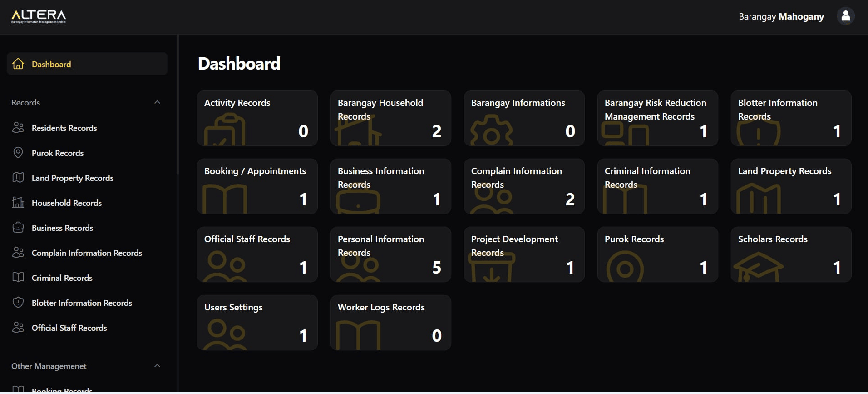
Task: Click the Criminal Records book icon
Action: pos(18,278)
